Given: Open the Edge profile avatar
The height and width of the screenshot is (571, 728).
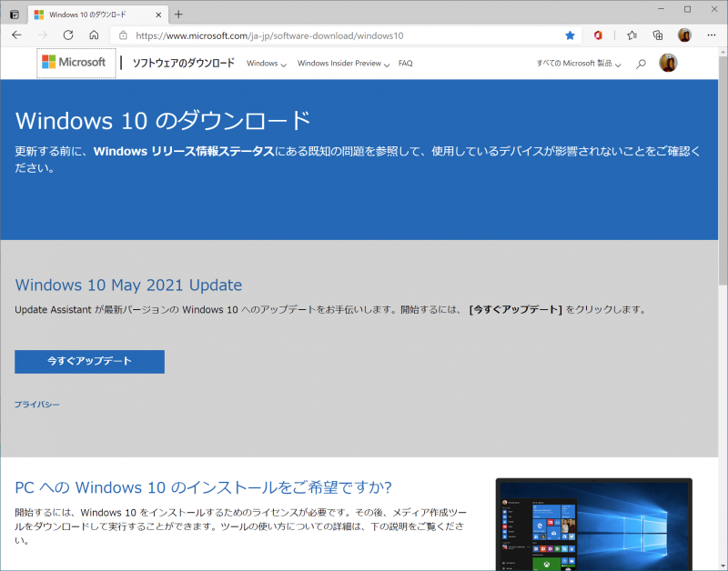Looking at the screenshot, I should (684, 35).
